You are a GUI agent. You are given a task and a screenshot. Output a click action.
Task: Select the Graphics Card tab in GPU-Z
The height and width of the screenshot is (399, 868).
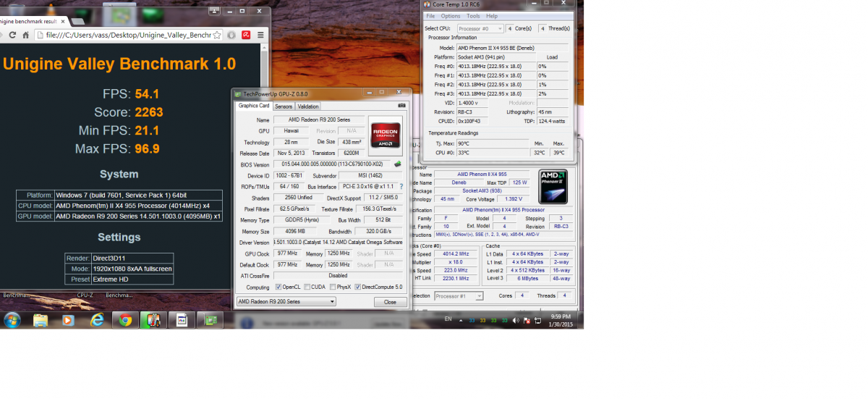tap(254, 106)
